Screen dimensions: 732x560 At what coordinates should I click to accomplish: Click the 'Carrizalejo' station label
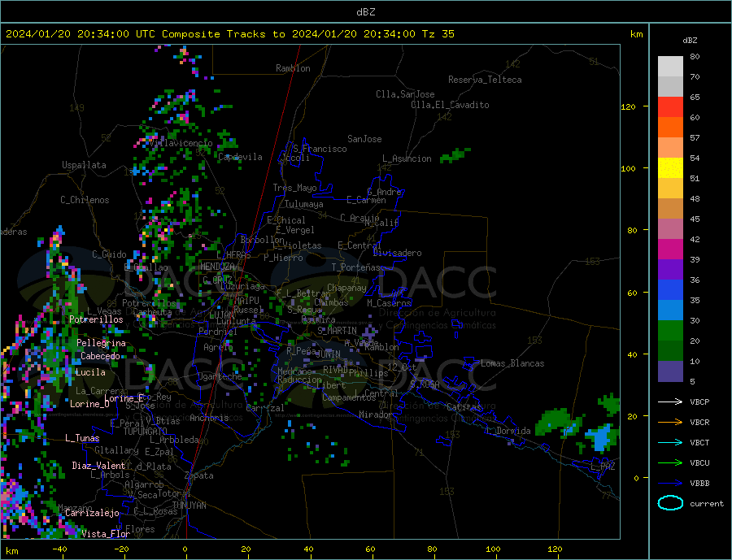pos(92,514)
